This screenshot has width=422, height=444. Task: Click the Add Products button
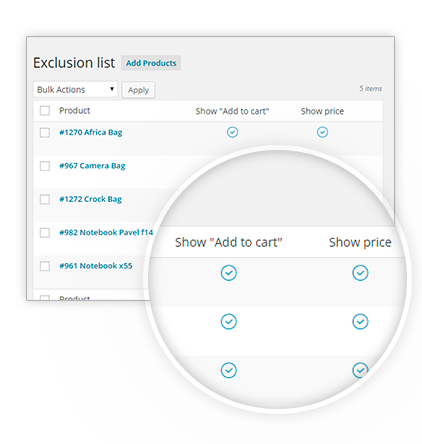[151, 63]
